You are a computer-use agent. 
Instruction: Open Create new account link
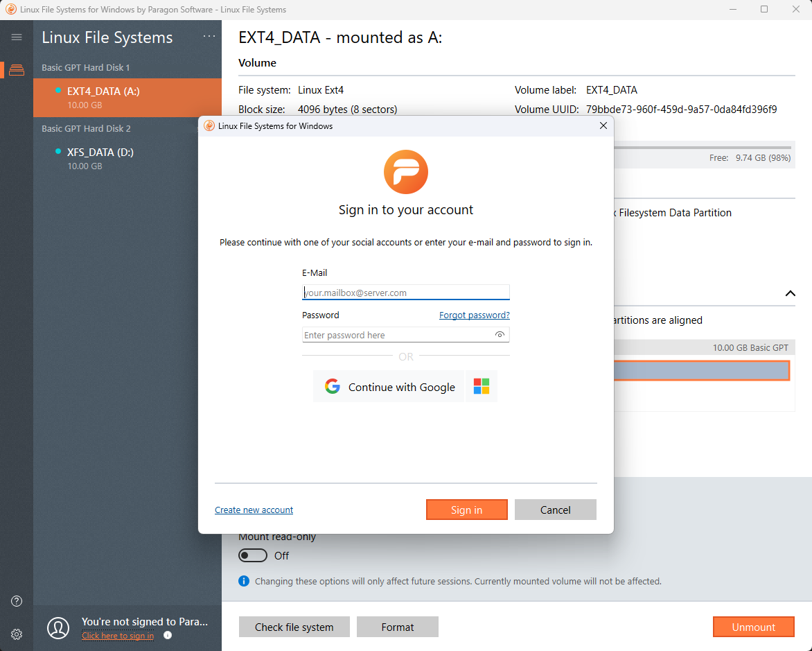click(x=254, y=510)
